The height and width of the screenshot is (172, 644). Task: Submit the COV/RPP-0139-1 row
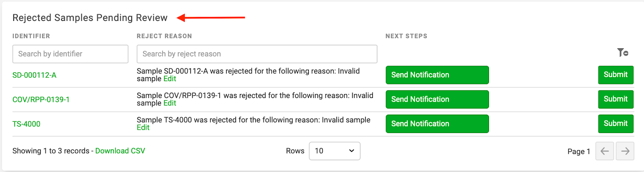click(616, 100)
